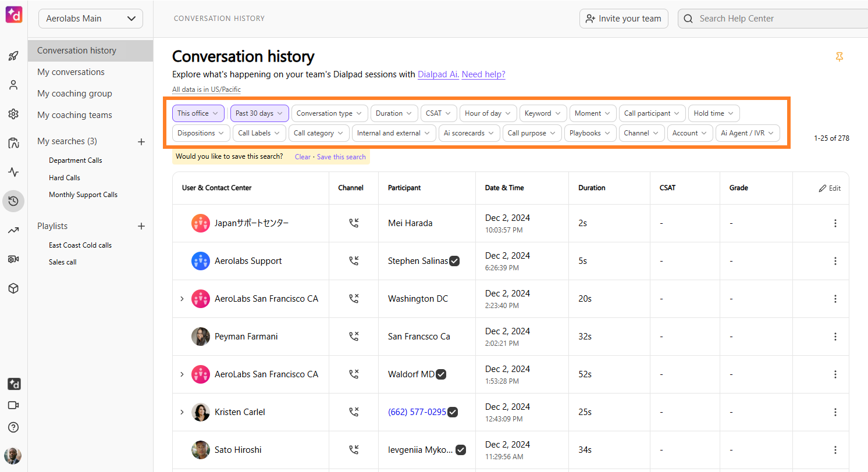Open the Ai Agent / IVR filter
Viewport: 868px width, 472px height.
pos(748,133)
